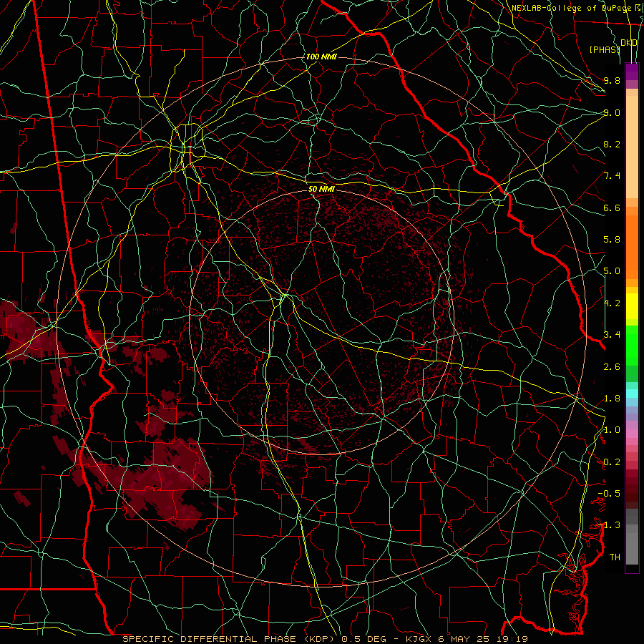
Task: Pick the peach band on color scale
Action: pyautogui.click(x=632, y=147)
